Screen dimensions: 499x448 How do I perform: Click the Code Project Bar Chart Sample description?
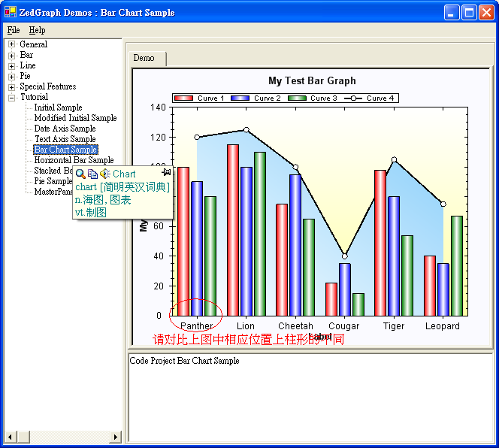[x=184, y=361]
